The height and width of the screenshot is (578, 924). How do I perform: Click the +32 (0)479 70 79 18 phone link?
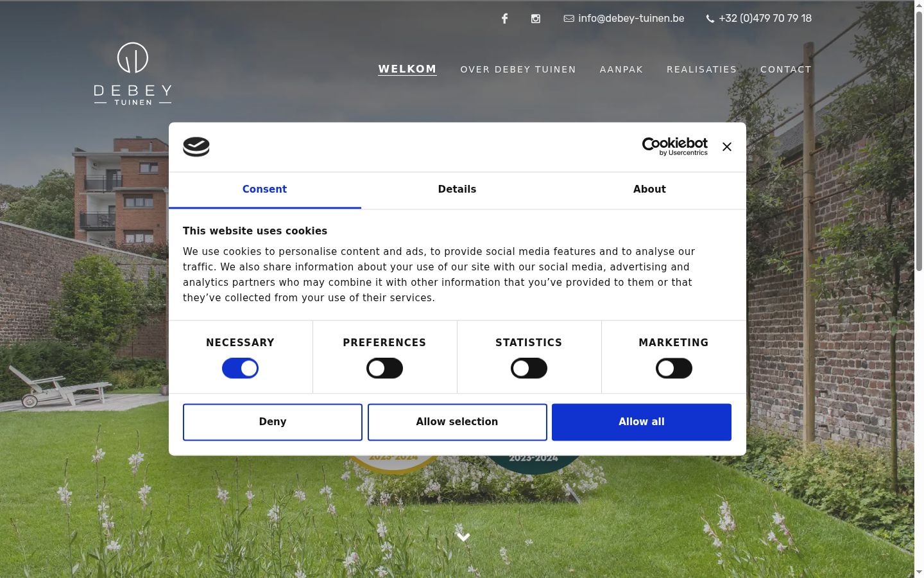758,19
